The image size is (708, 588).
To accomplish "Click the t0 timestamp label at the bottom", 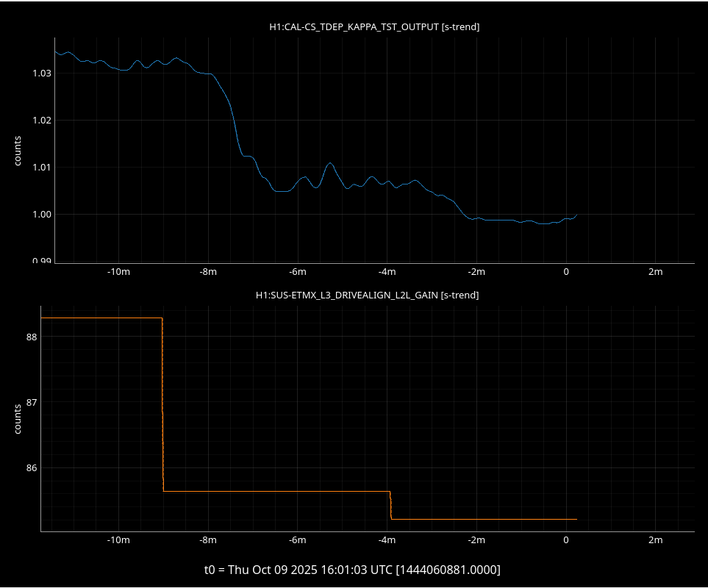I will (x=352, y=570).
